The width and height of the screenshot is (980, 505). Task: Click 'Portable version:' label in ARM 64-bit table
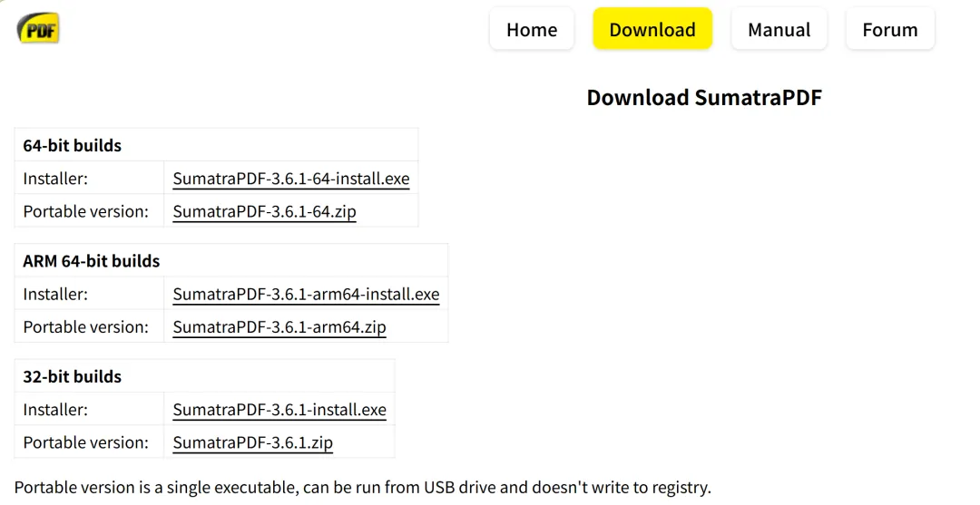click(85, 327)
